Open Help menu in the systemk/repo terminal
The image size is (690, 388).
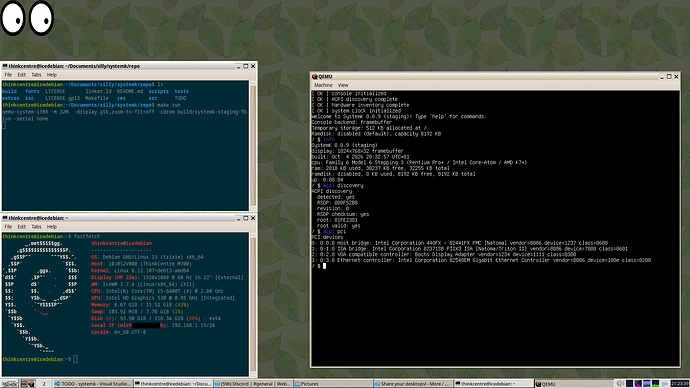coord(51,75)
